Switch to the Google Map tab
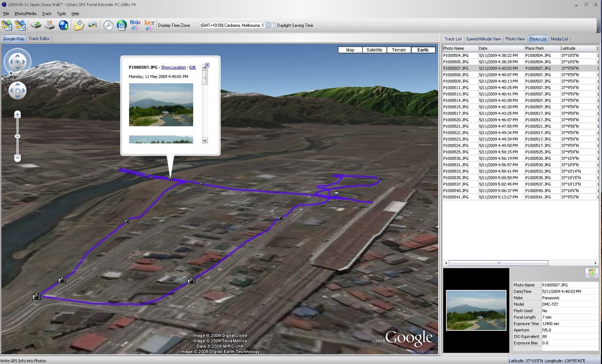Screen dimensions: 602x364 pos(14,38)
